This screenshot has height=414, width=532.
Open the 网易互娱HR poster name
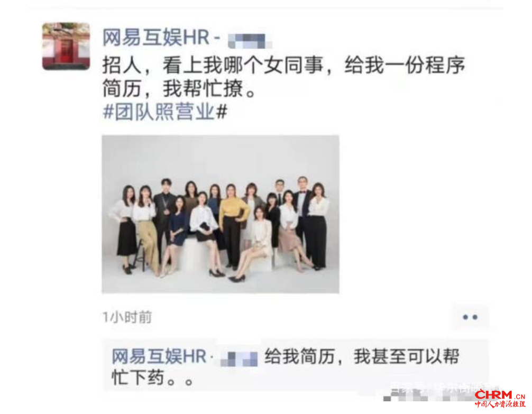pos(156,38)
